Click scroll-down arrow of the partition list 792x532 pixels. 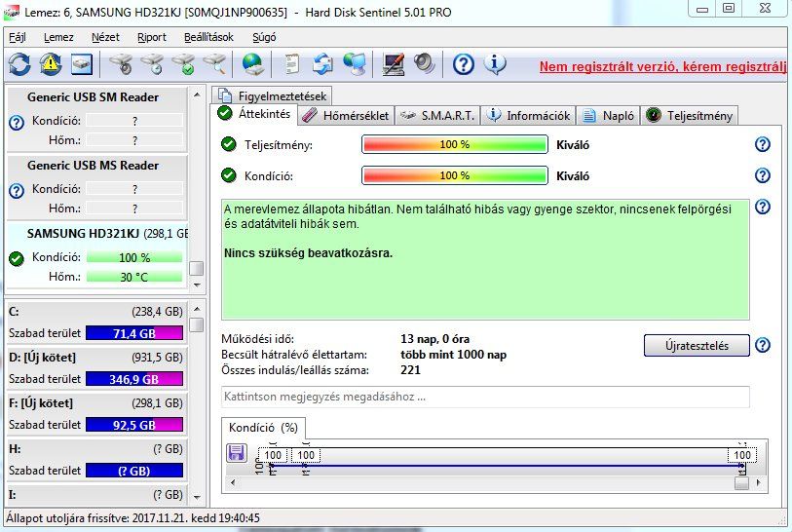point(197,498)
